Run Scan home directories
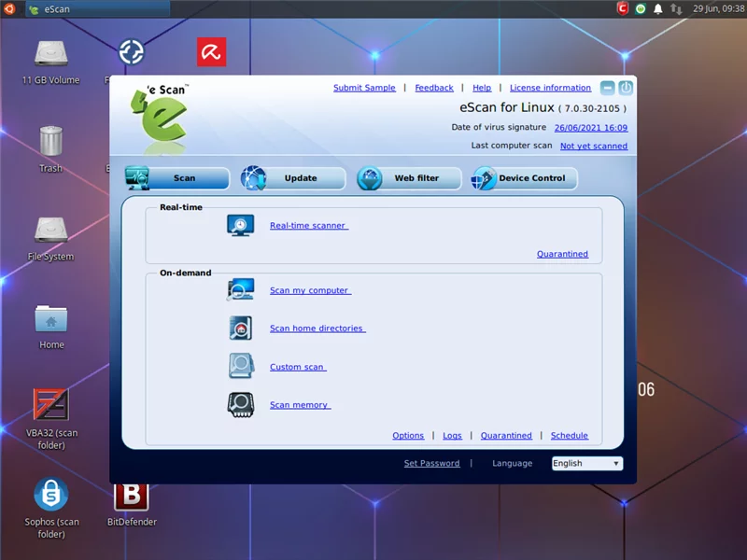This screenshot has height=560, width=747. pos(317,329)
